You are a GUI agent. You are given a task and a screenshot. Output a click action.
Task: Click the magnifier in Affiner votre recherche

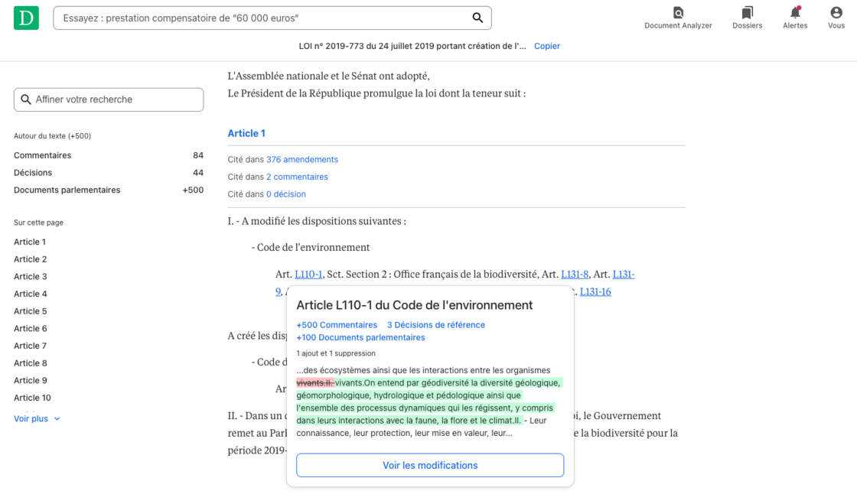pos(26,99)
